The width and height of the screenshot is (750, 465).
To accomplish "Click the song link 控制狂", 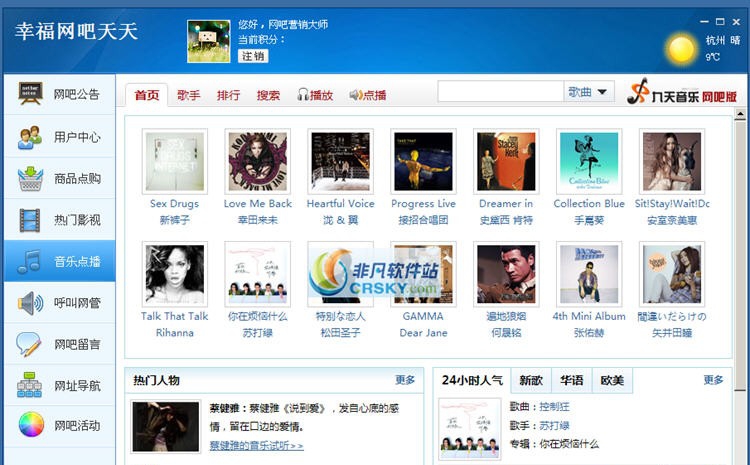I will 554,407.
